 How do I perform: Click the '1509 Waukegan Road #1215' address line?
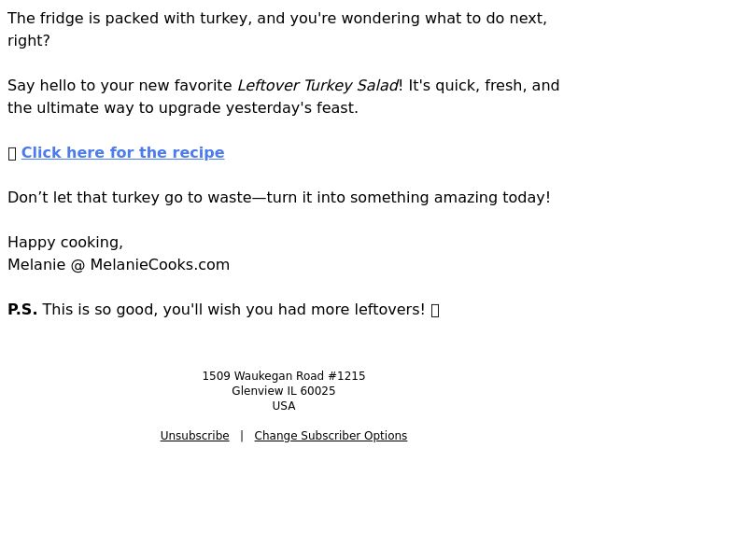tap(284, 376)
